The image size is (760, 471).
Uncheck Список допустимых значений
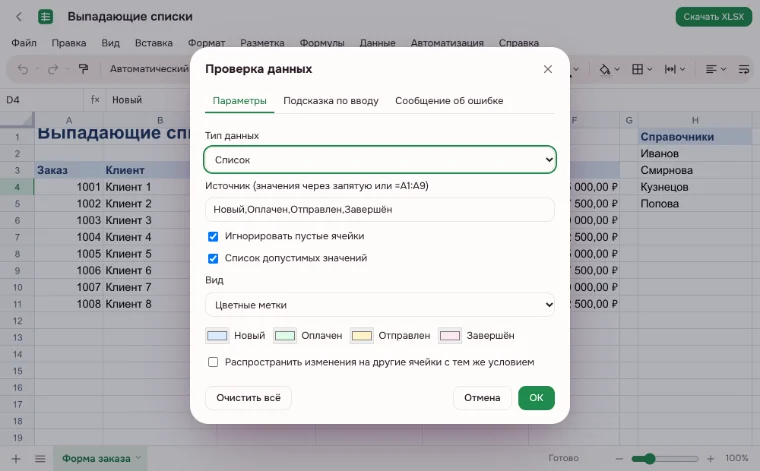click(213, 258)
